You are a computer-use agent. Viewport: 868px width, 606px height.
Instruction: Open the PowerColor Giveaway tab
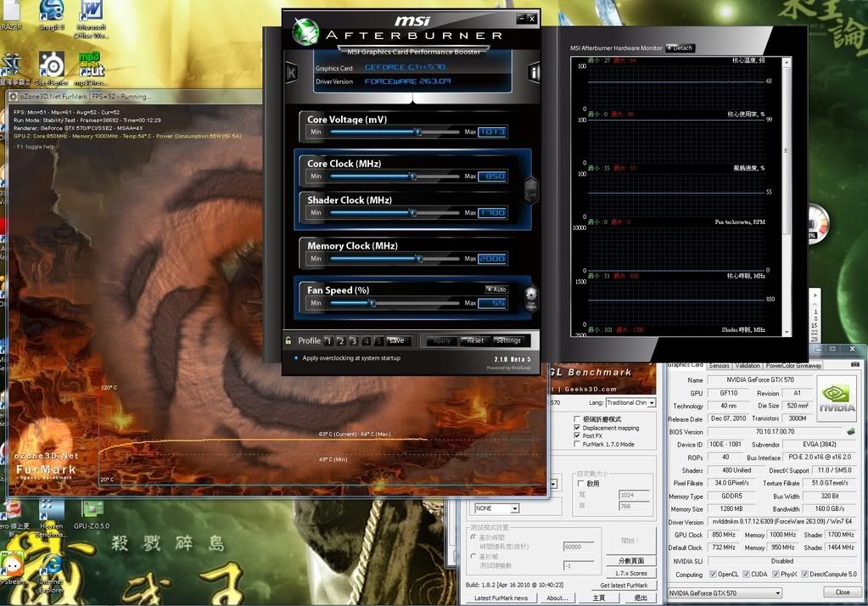click(793, 366)
